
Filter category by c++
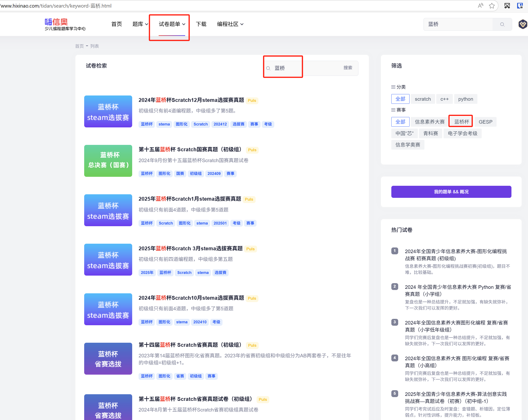(445, 99)
